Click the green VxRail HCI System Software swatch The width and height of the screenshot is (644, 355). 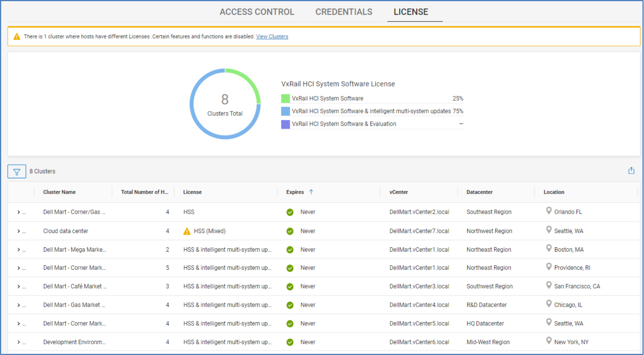click(286, 98)
